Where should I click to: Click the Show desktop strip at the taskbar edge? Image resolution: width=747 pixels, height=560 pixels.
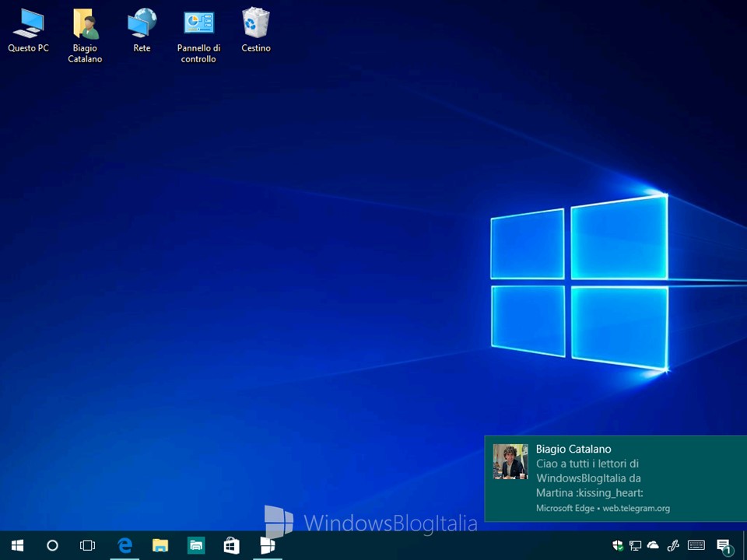click(745, 545)
